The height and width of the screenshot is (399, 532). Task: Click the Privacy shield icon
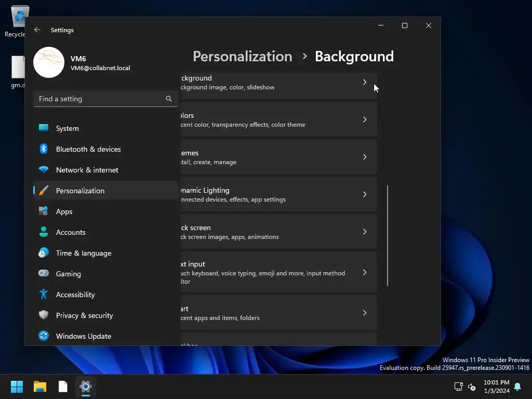[44, 315]
